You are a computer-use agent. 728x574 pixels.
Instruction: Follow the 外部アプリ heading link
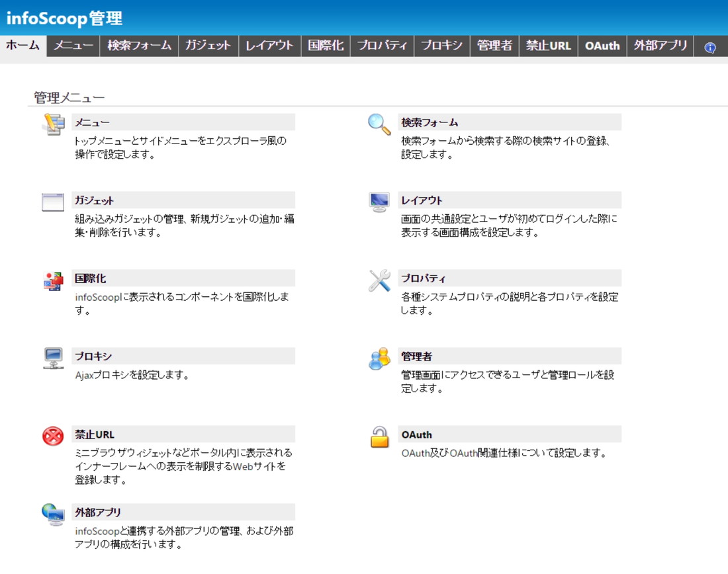(98, 512)
